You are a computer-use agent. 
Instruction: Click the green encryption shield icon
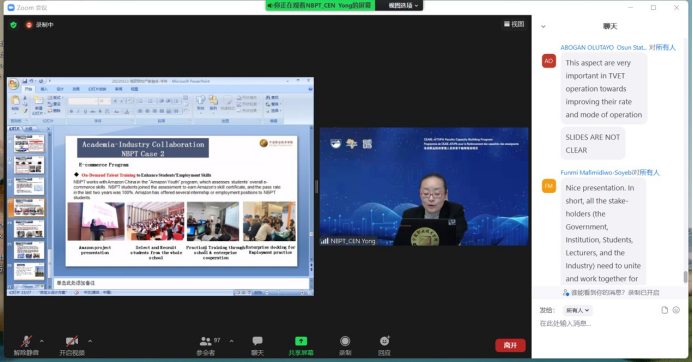coord(14,25)
